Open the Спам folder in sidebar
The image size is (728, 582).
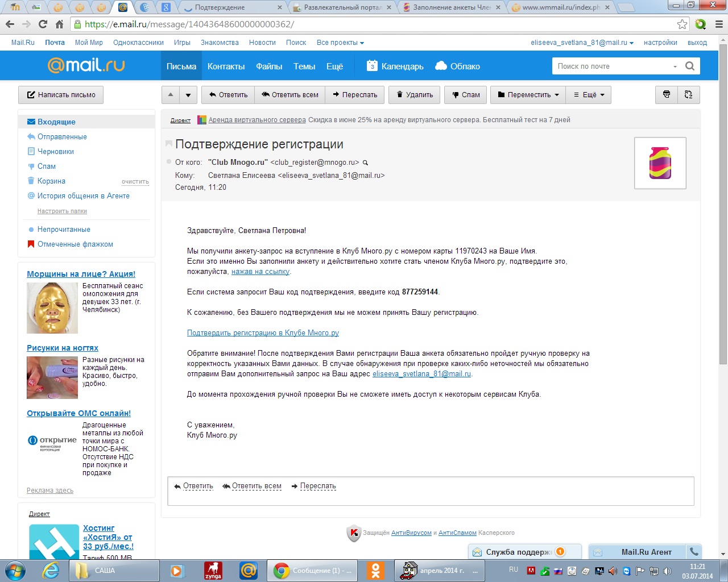47,166
